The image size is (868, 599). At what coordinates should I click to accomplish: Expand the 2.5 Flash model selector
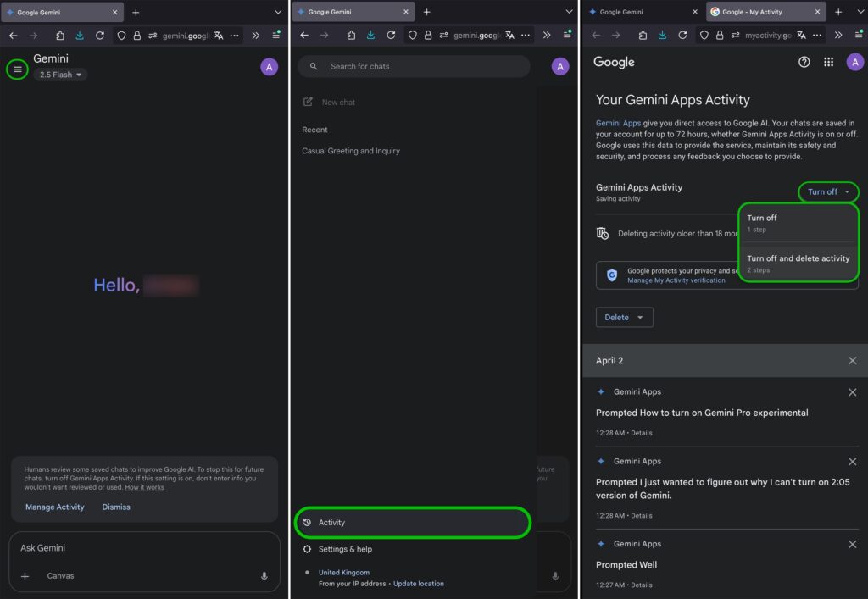tap(61, 75)
